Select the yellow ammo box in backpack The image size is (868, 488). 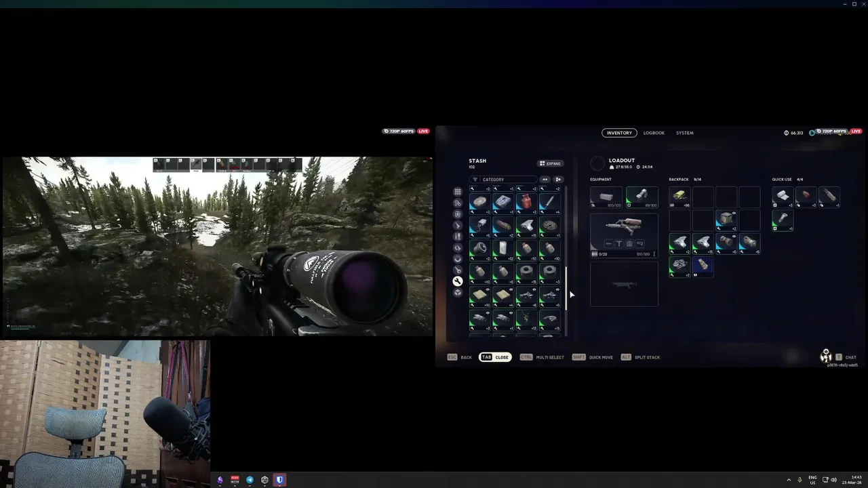pyautogui.click(x=680, y=197)
